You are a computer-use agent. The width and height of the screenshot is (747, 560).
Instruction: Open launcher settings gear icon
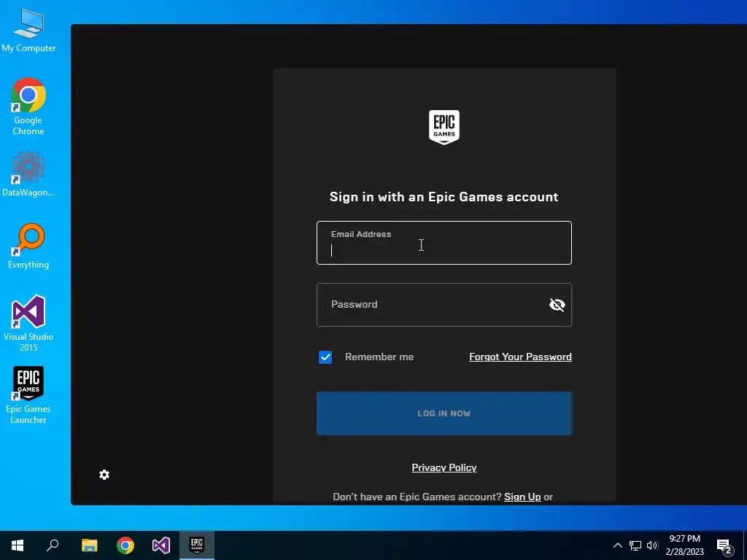[104, 475]
